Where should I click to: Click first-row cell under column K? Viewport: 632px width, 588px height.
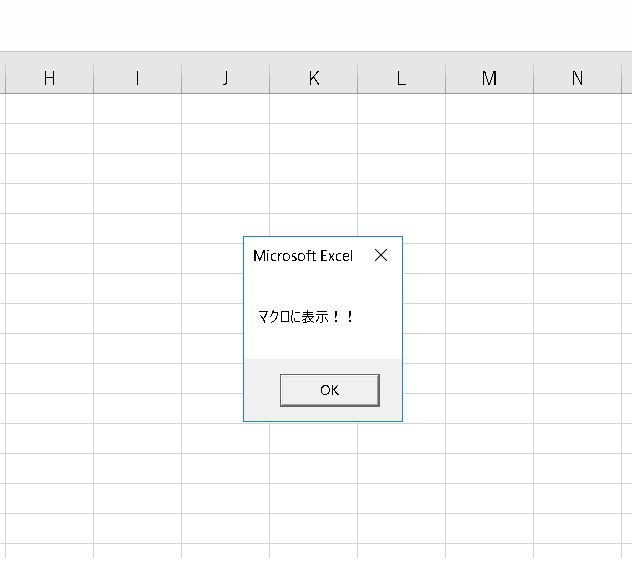[x=314, y=108]
